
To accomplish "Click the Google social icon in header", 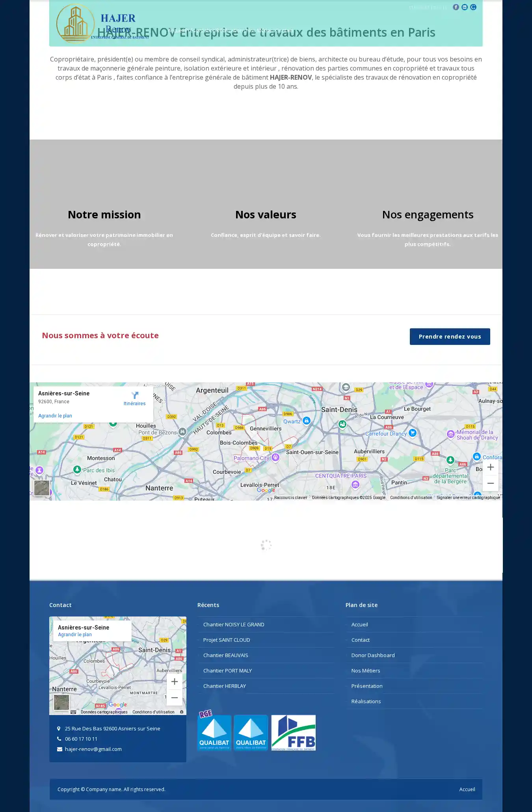I will [x=473, y=7].
